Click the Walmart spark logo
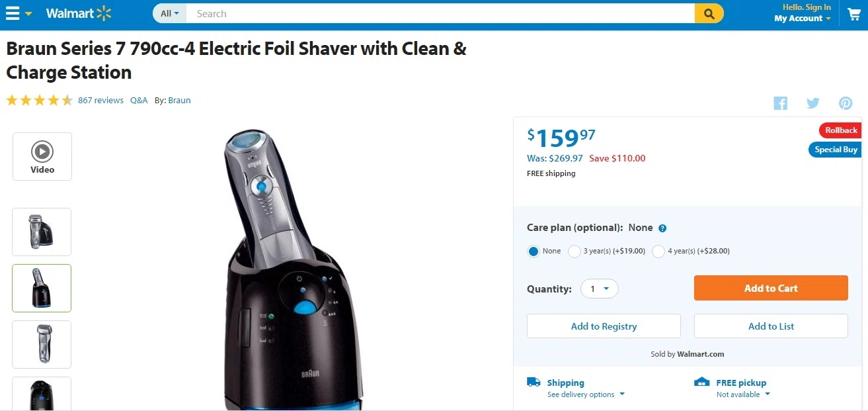 [104, 13]
